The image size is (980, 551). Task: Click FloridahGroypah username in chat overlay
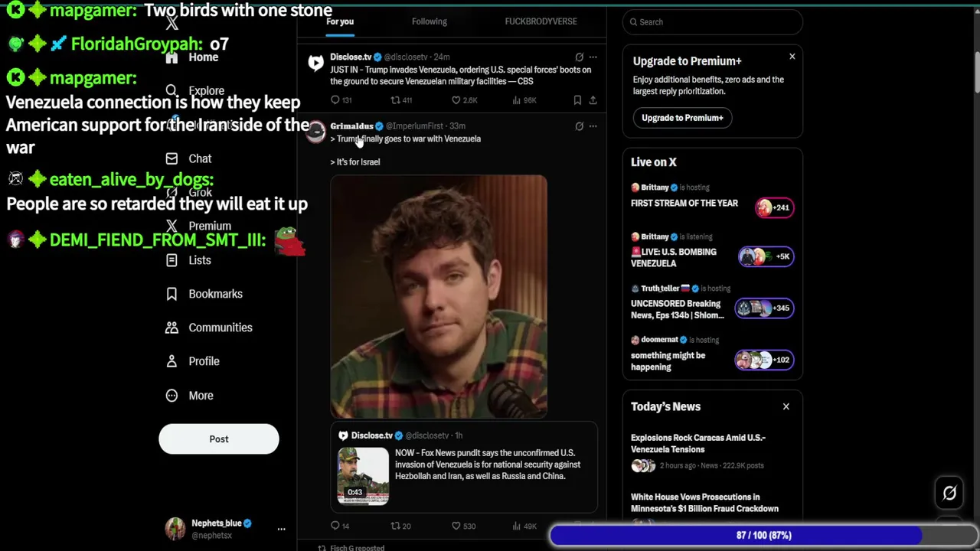pos(136,44)
